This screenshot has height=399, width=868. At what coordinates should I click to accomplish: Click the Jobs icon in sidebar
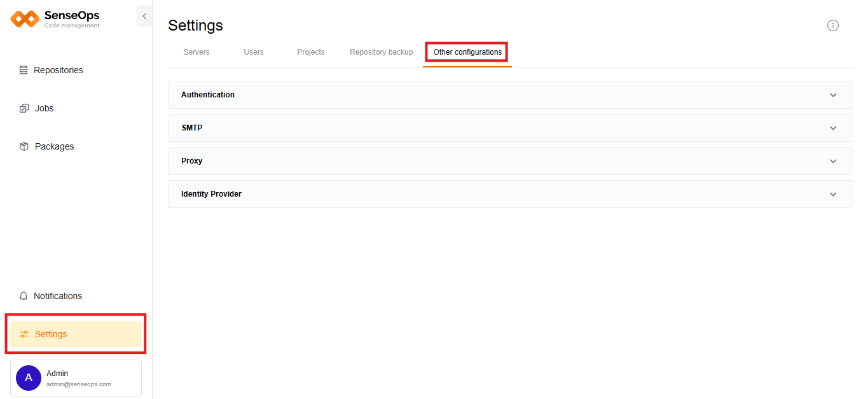(24, 108)
